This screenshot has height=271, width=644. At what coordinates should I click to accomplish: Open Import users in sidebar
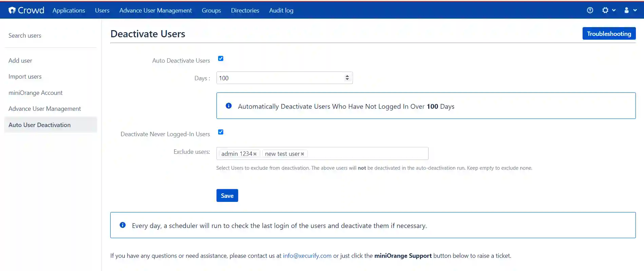25,77
